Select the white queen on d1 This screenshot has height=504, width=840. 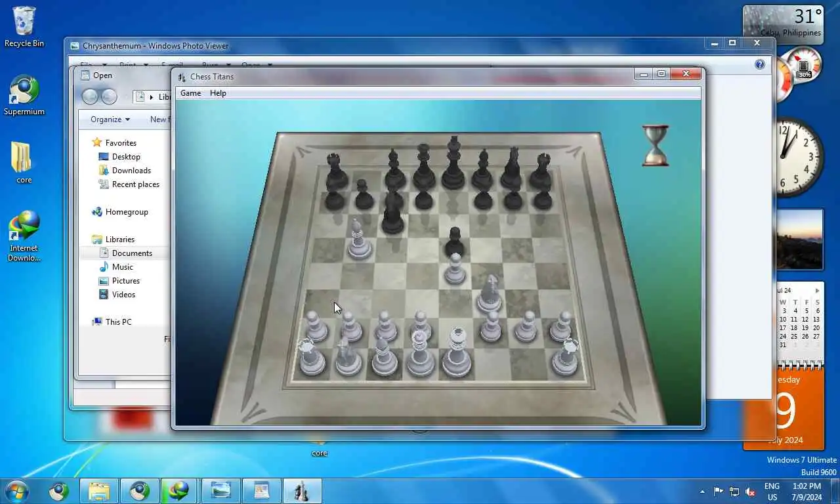tap(420, 354)
